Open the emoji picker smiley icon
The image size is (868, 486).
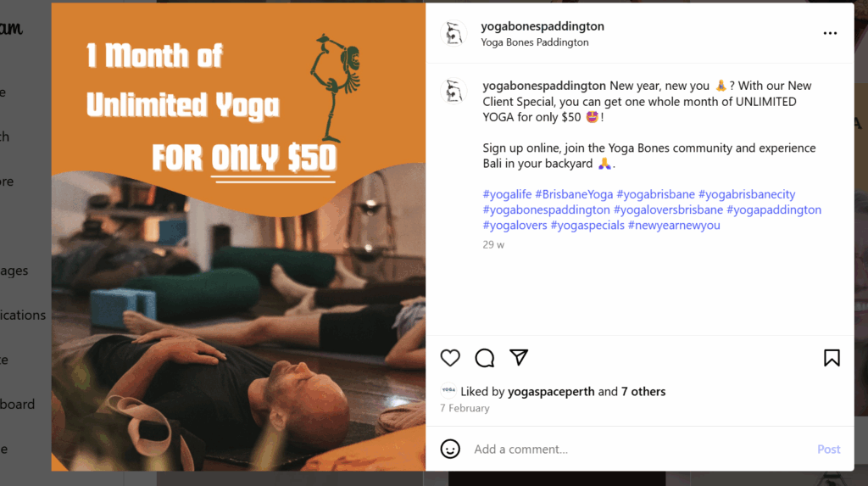click(x=450, y=449)
